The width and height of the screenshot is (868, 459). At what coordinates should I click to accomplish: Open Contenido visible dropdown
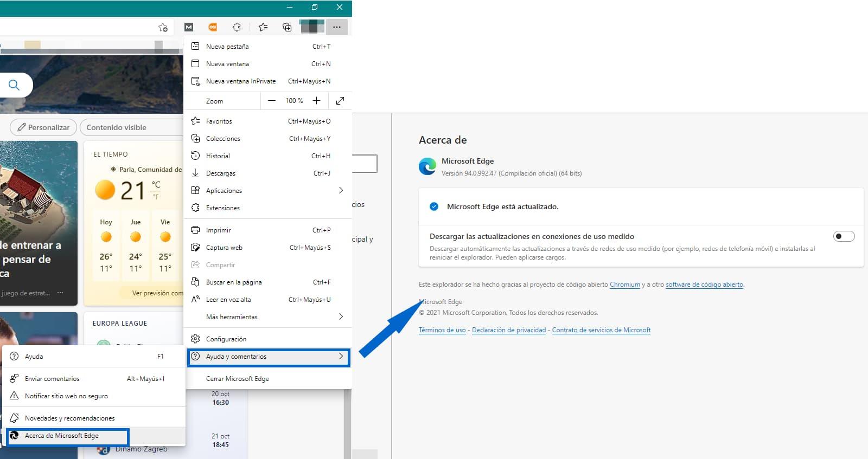[x=132, y=127]
